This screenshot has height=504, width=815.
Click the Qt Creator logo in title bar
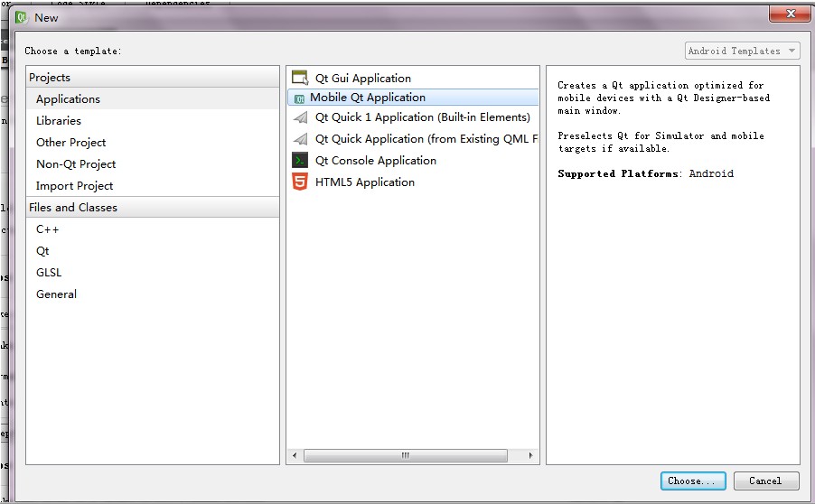pyautogui.click(x=22, y=18)
